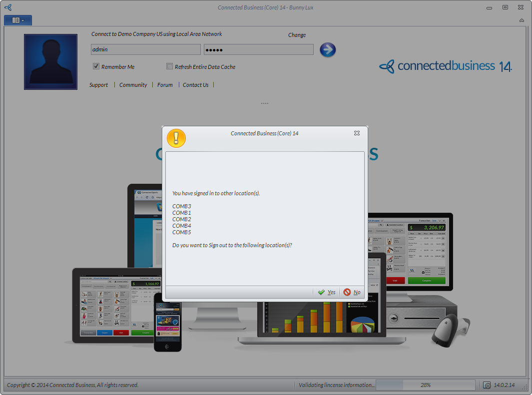The height and width of the screenshot is (395, 532).
Task: Click the resize grip in status bar corner
Action: (x=526, y=387)
